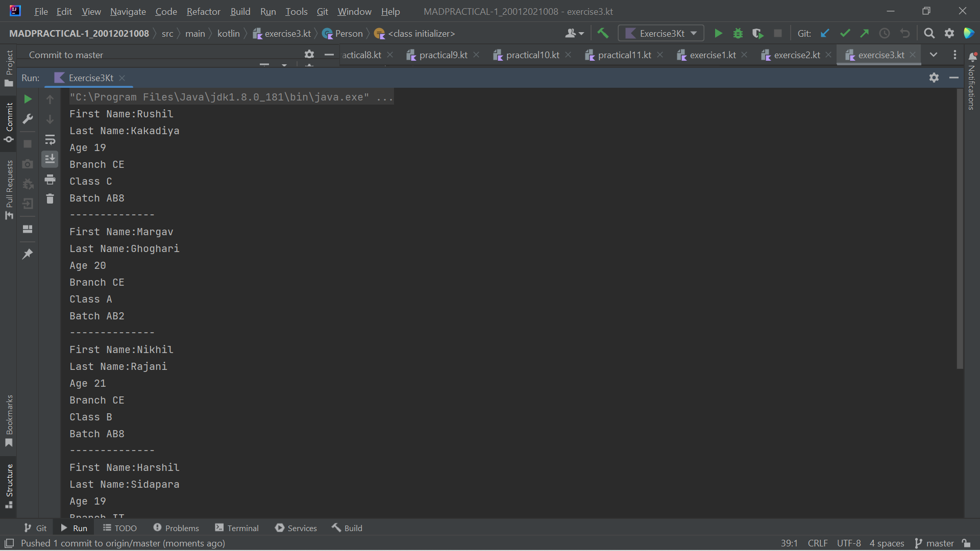Rerun Exercise3Kt with green play icon

718,34
